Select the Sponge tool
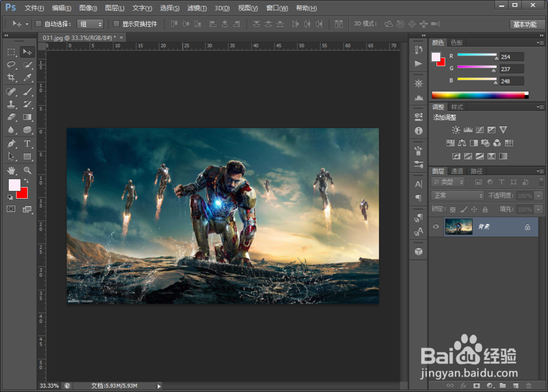 click(x=27, y=130)
